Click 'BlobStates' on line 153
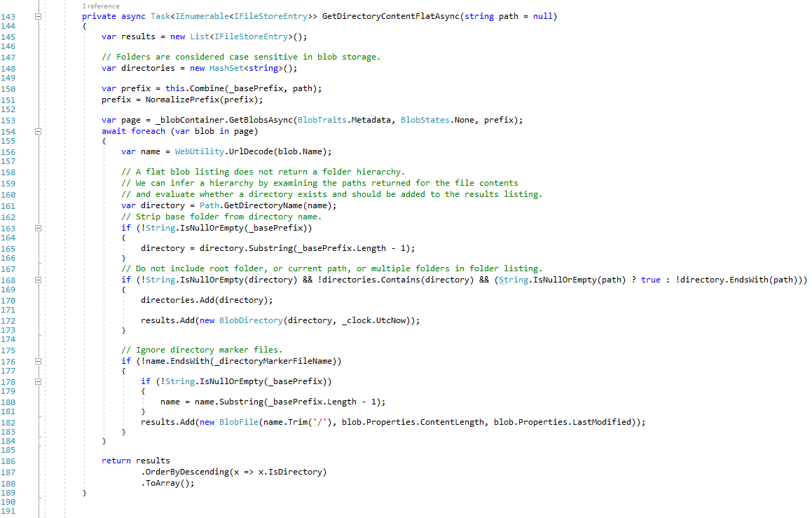This screenshot has height=518, width=812. [x=425, y=120]
